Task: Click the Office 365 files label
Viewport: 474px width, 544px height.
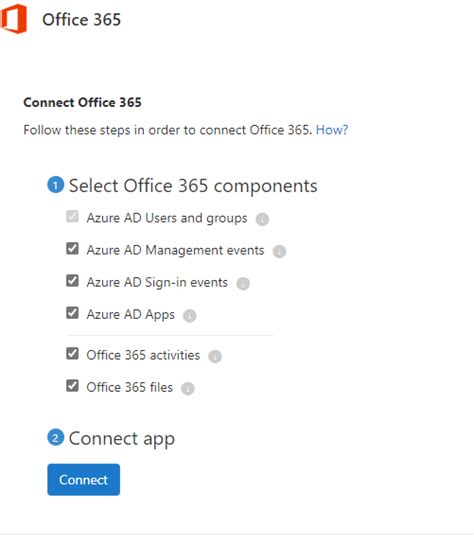Action: 129,387
